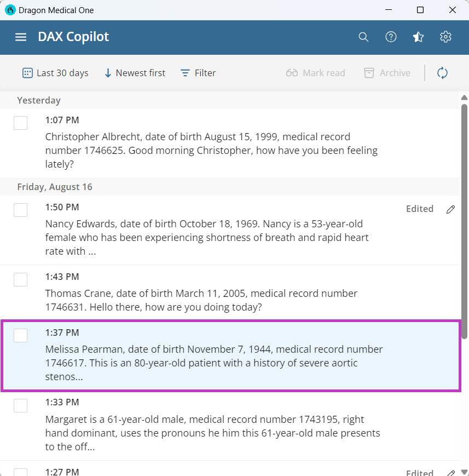Image resolution: width=469 pixels, height=476 pixels.
Task: Click the Mark read button
Action: tap(315, 72)
